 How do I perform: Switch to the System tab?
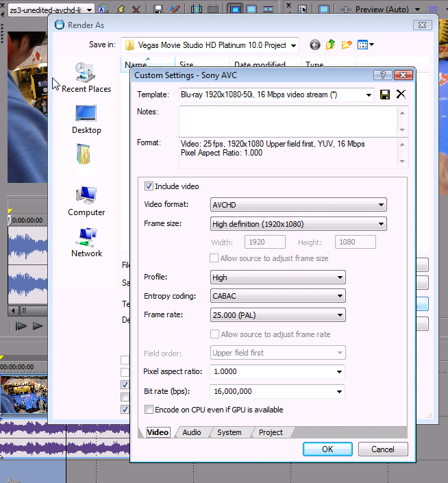click(x=229, y=432)
